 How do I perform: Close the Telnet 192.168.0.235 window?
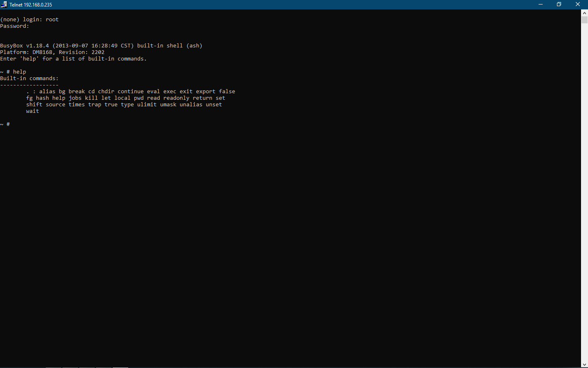578,4
